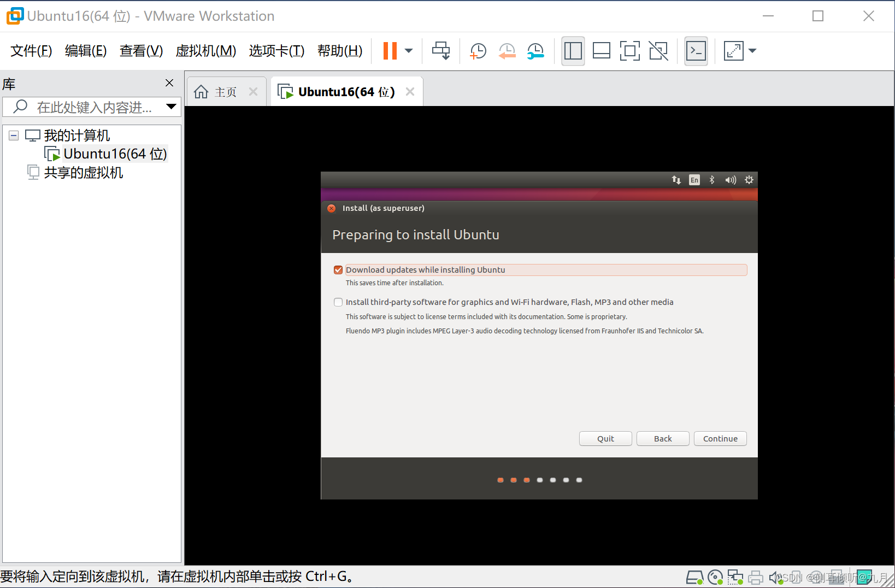Click the revert to snapshot icon
Image resolution: width=895 pixels, height=588 pixels.
point(507,51)
